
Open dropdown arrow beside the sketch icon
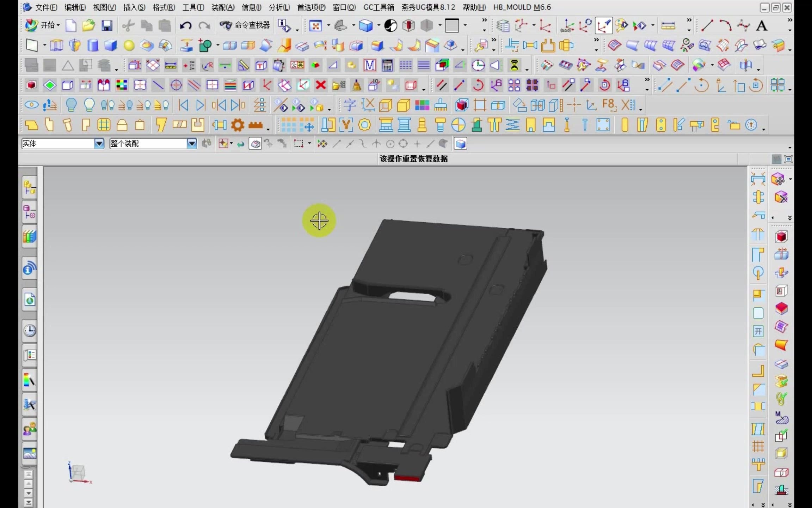[44, 45]
